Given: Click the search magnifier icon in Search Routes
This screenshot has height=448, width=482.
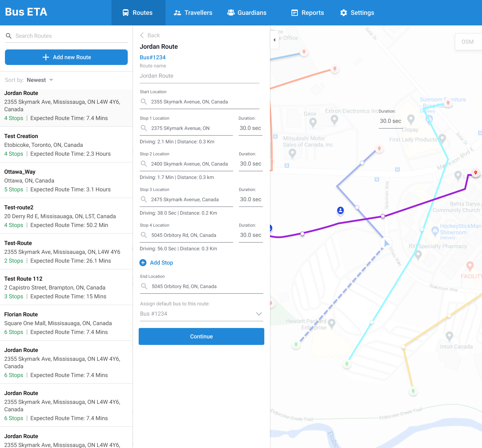Looking at the screenshot, I should [9, 36].
